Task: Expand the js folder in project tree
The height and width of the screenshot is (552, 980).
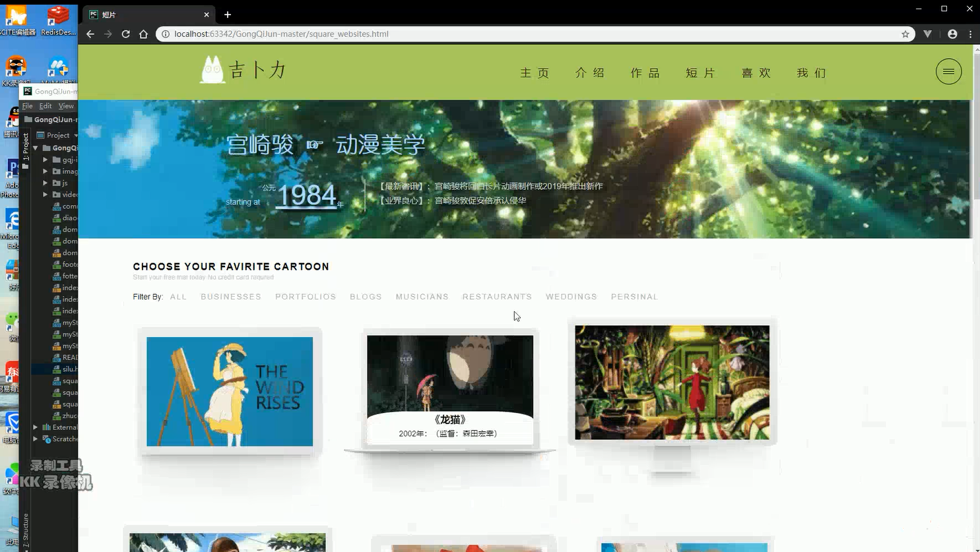Action: (46, 183)
